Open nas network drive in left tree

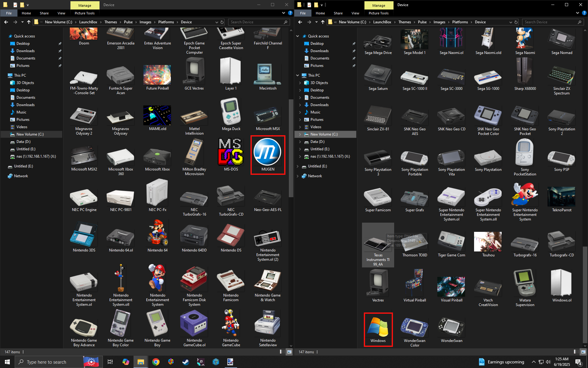coord(36,156)
